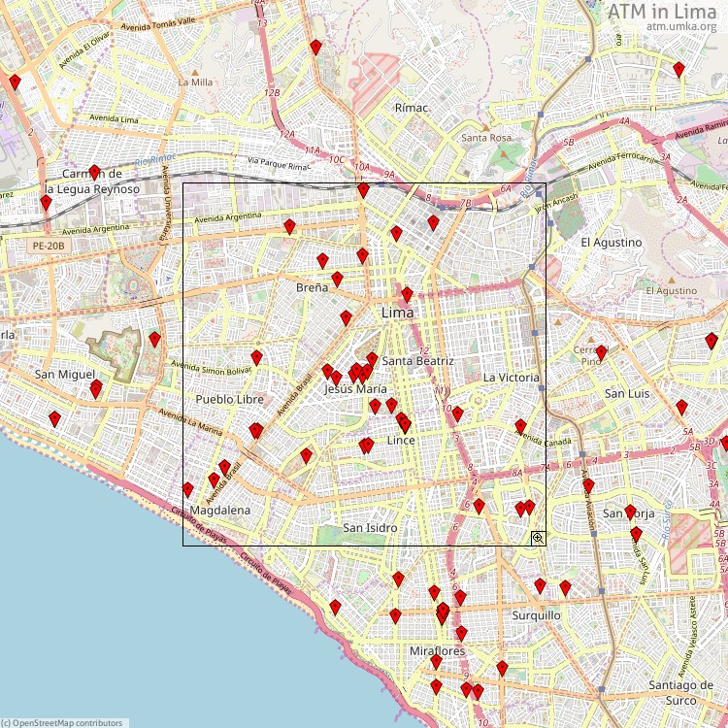Viewport: 728px width, 728px height.
Task: Click ATM marker northeast of Pueblo Libre label
Action: point(256,356)
